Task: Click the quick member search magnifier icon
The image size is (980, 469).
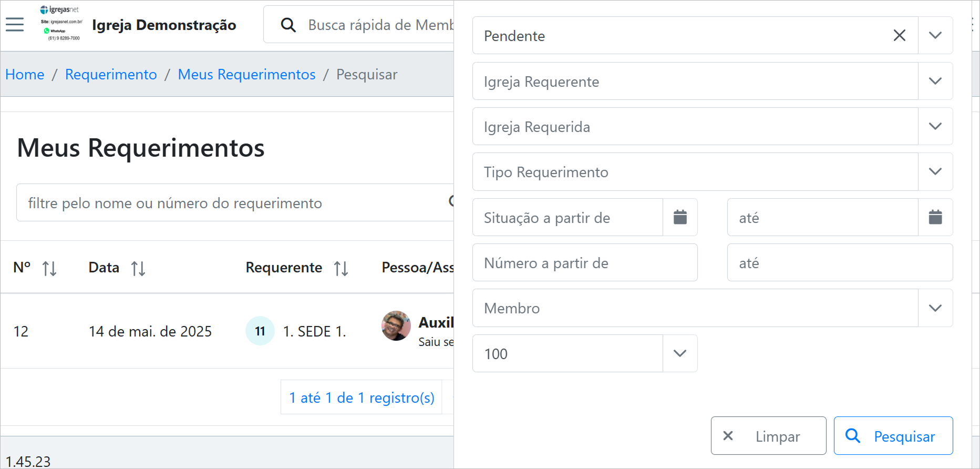Action: tap(288, 25)
